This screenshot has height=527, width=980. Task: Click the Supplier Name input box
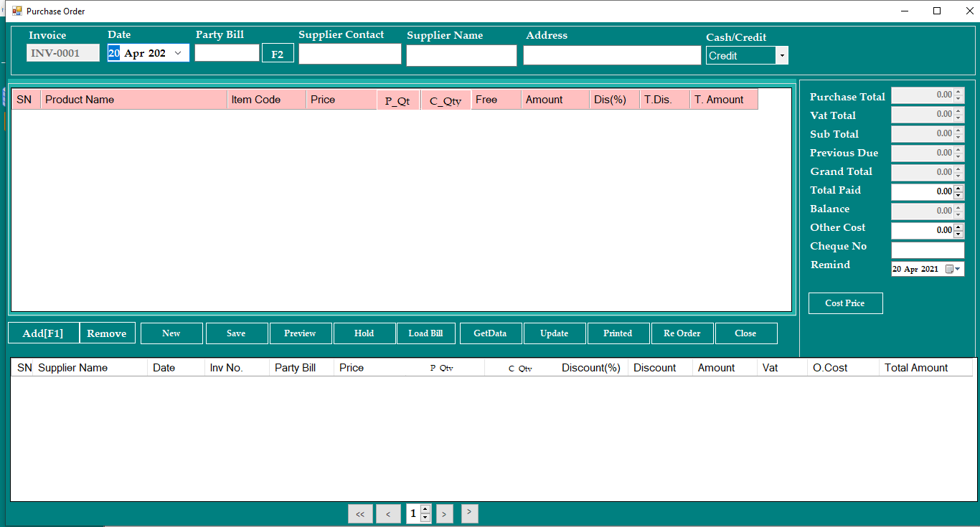tap(461, 55)
